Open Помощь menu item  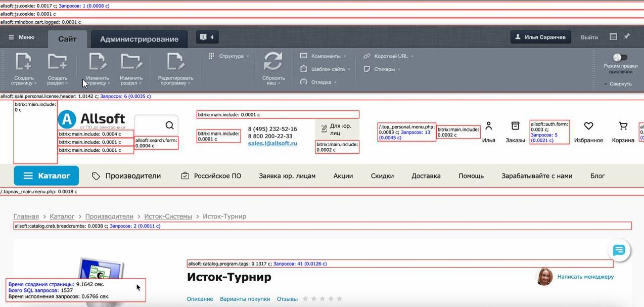pos(471,176)
